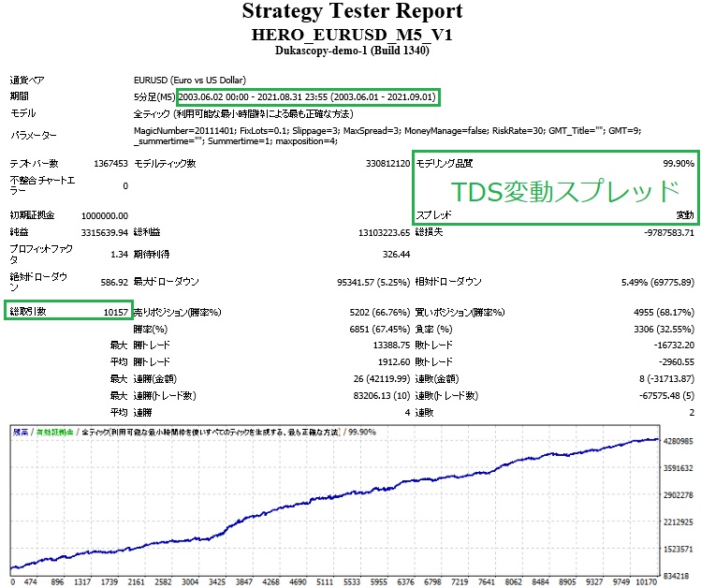Click the x-axis label 474
This screenshot has width=701, height=588.
(30, 582)
